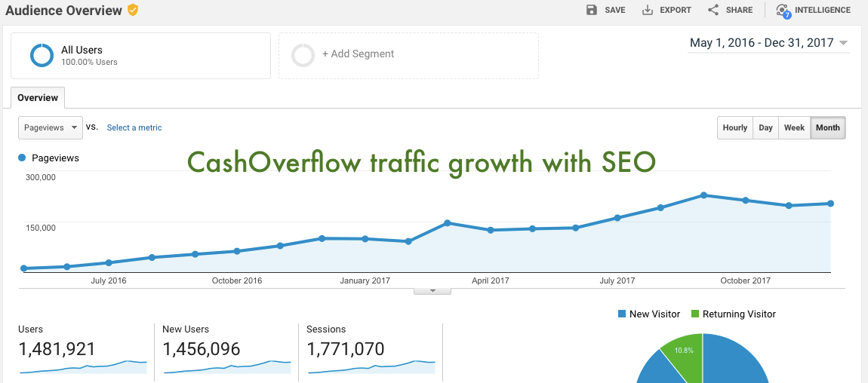Click the January 2017 axis label
Screen dimensions: 868x383
point(365,280)
